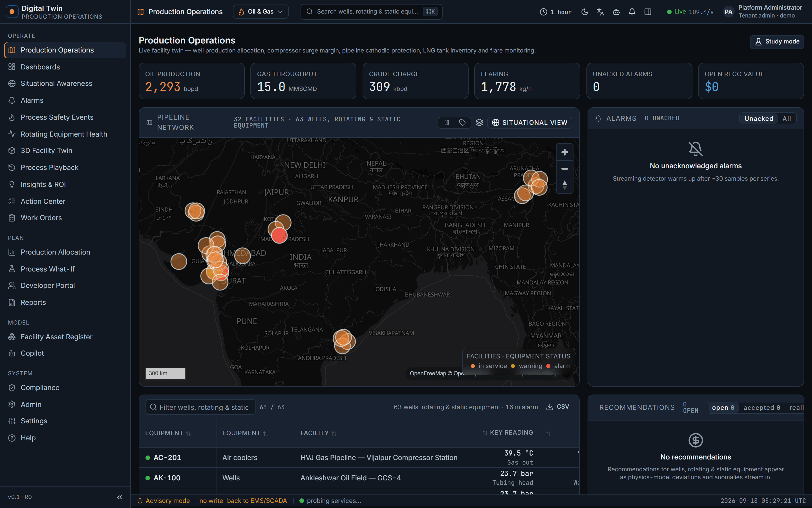Open Process Playback page
Image resolution: width=812 pixels, height=508 pixels.
[65, 167]
